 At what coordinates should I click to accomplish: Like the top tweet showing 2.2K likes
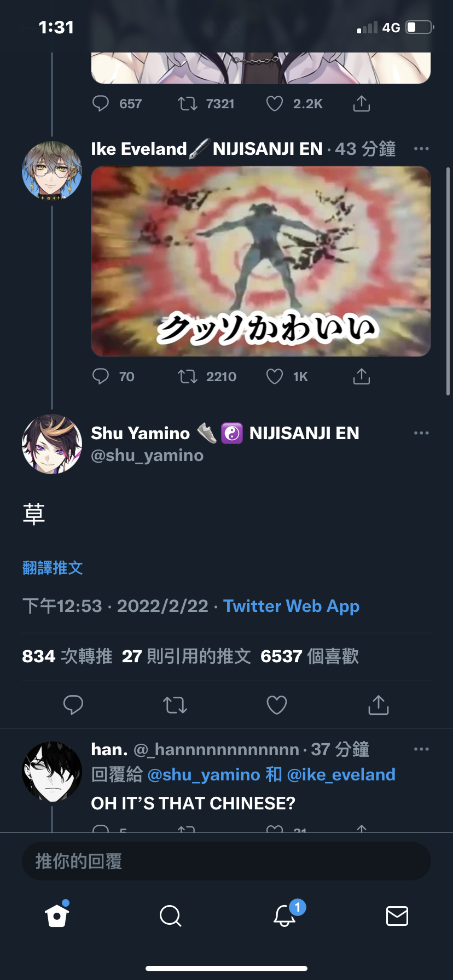click(x=274, y=103)
